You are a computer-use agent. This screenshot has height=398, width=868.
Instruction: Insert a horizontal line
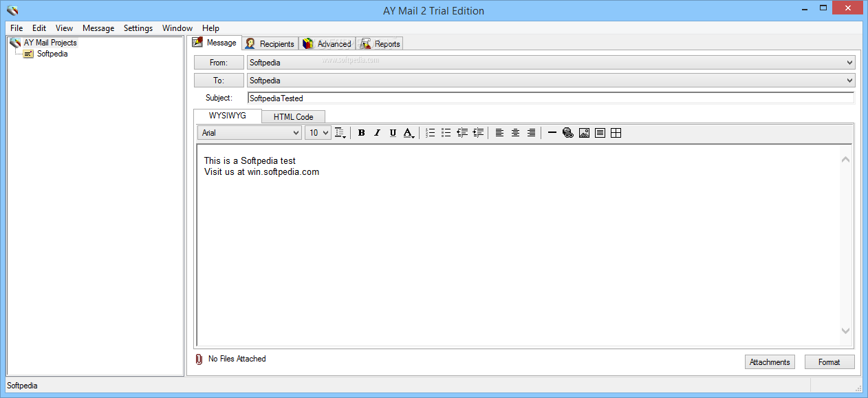tap(552, 133)
